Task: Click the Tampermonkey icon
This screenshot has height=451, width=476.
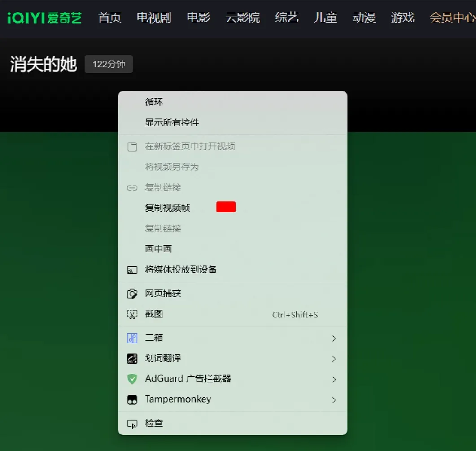Action: pyautogui.click(x=132, y=400)
